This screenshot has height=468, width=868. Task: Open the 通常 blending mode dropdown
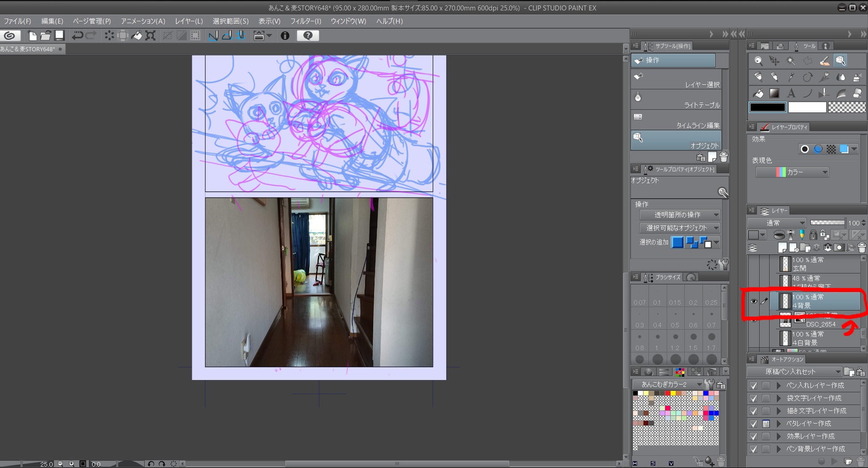tap(777, 223)
